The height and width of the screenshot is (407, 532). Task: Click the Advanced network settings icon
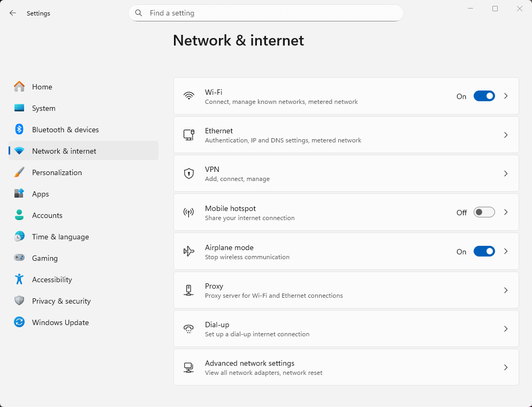point(188,367)
